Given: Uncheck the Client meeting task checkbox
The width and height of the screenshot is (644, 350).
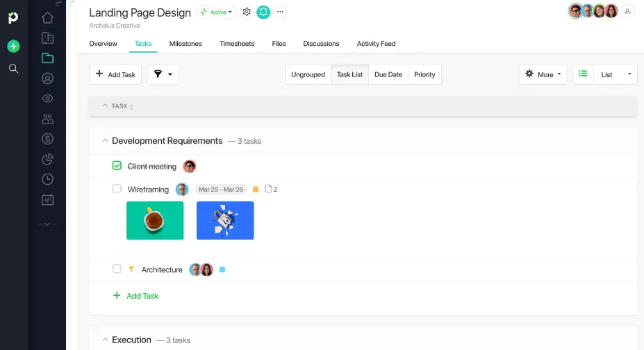Looking at the screenshot, I should click(117, 165).
